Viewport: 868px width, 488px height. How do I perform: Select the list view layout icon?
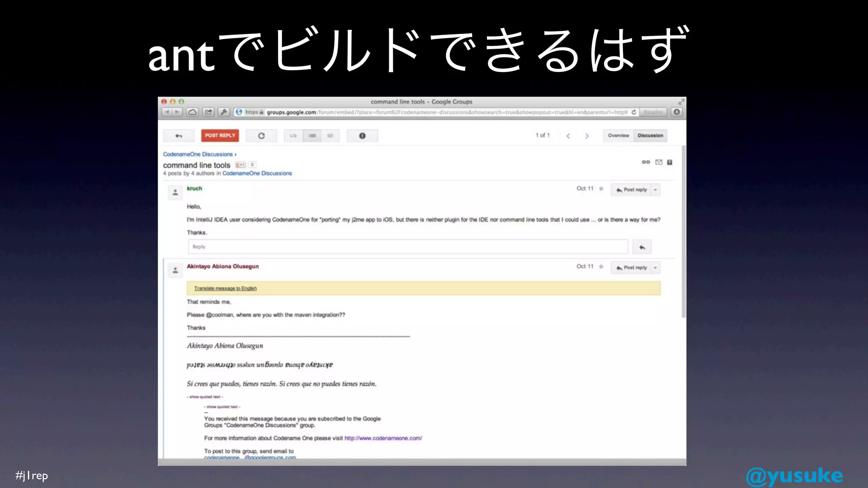tap(312, 136)
